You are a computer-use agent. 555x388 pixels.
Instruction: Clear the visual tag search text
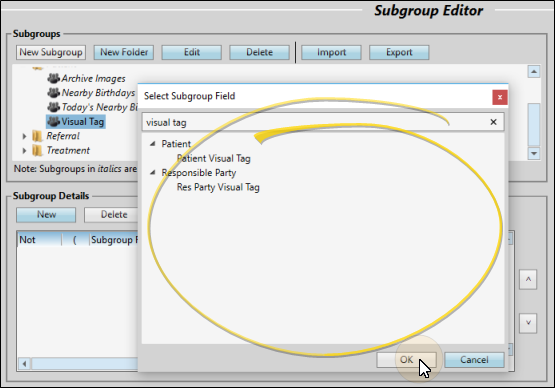tap(493, 122)
